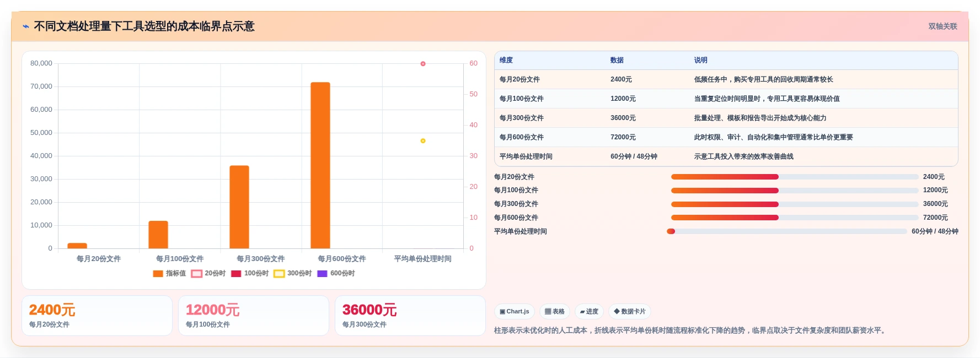Click the note starting 批量处理、模板和报告导出
The image size is (980, 358).
[761, 118]
